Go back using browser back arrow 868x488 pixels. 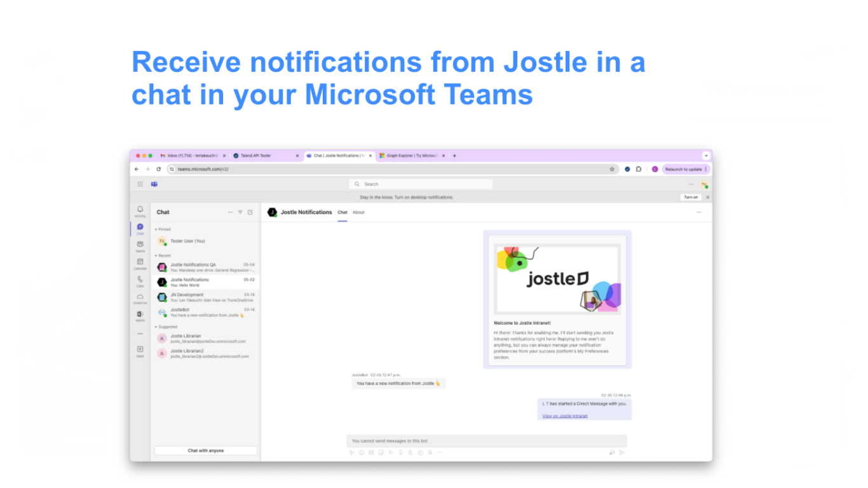[x=137, y=169]
